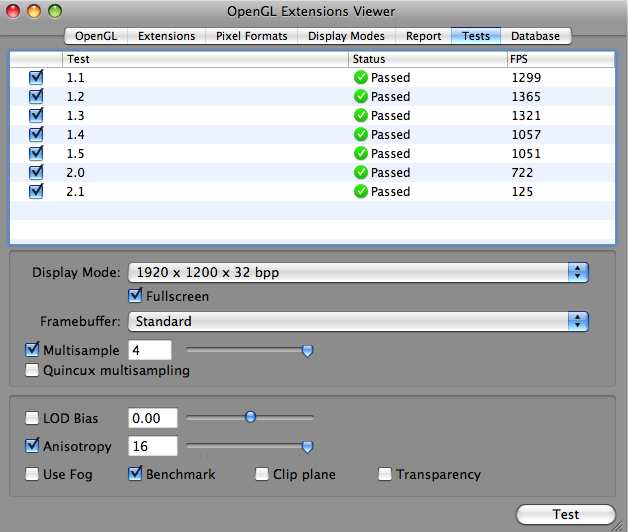Click the LOD Bias value field
628x532 pixels.
point(153,418)
